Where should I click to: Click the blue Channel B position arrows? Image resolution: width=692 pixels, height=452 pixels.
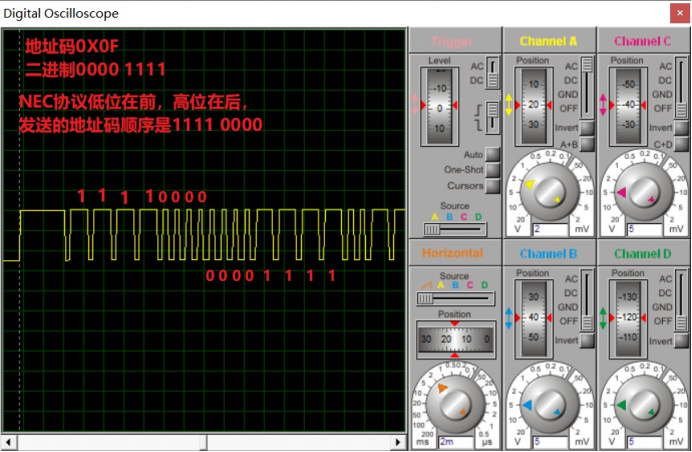point(508,318)
